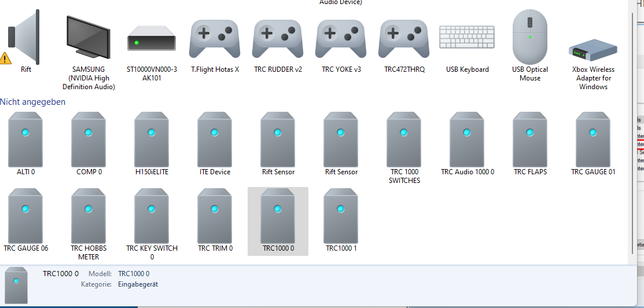644x308 pixels.
Task: Select the TRC Audio 1000 0 device
Action: click(467, 144)
